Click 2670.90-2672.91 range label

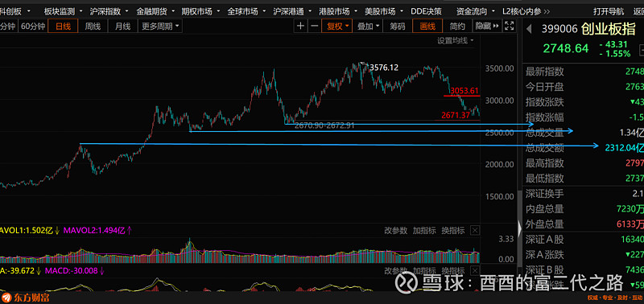[x=324, y=126]
